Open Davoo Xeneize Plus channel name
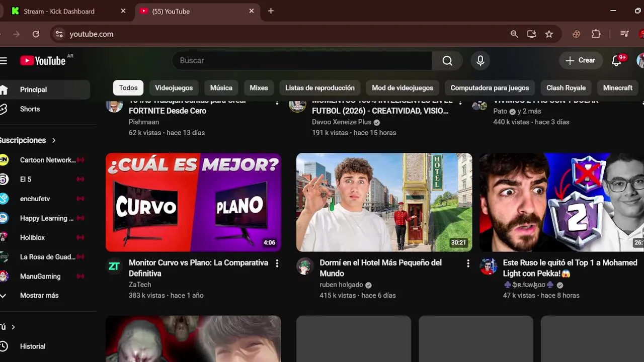Viewport: 644px width, 362px height. coord(342,122)
